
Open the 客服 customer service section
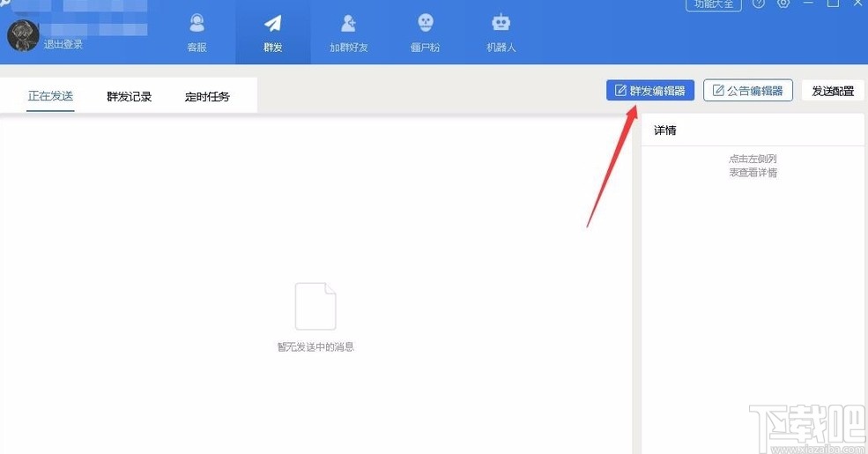click(x=197, y=33)
